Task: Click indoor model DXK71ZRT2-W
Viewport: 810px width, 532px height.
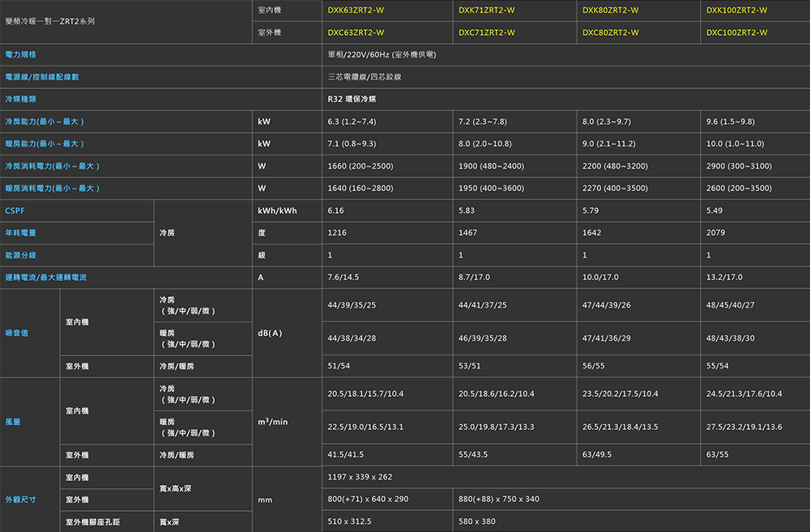Action: pos(486,11)
